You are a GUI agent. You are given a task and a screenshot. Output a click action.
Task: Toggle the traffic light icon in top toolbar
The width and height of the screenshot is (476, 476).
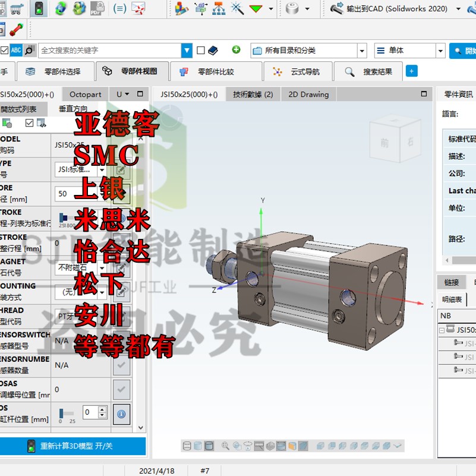pos(39,8)
